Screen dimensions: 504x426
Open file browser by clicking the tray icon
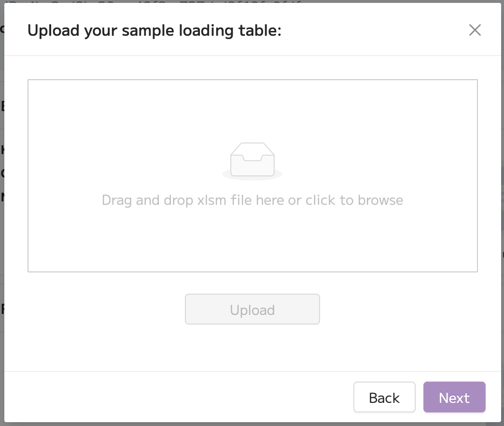(252, 160)
